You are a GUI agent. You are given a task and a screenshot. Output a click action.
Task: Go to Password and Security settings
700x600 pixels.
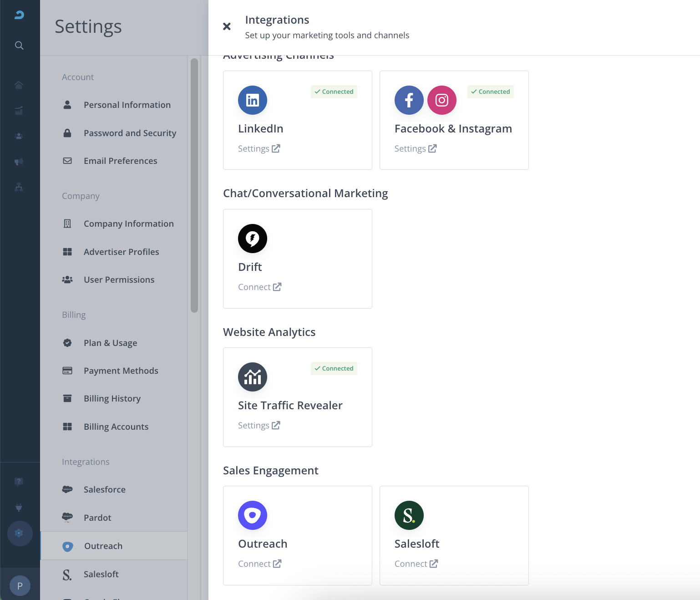coord(130,133)
